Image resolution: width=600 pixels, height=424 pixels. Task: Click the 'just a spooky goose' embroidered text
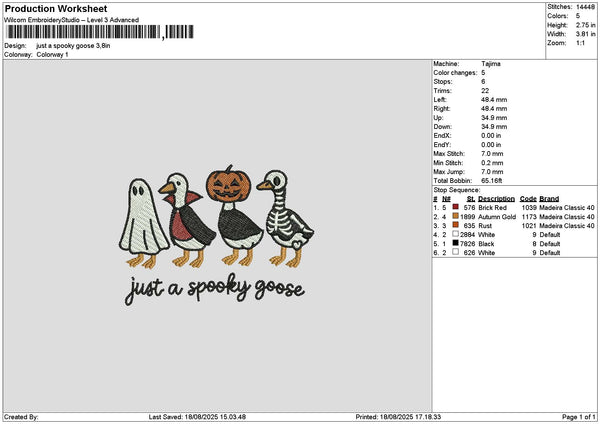click(x=215, y=290)
